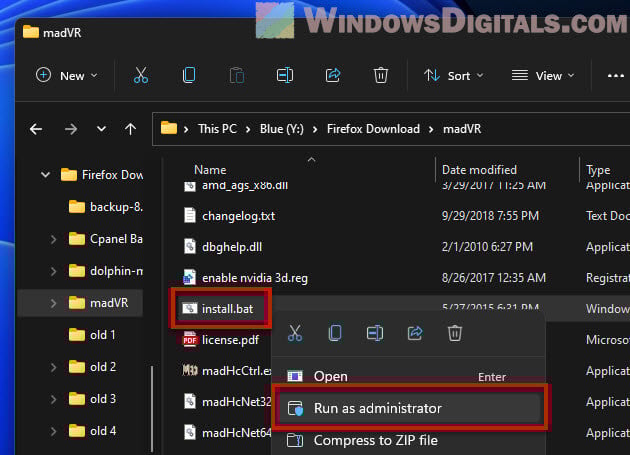Click Firefox Download in the address bar
Viewport: 630px width, 455px height.
click(x=373, y=129)
